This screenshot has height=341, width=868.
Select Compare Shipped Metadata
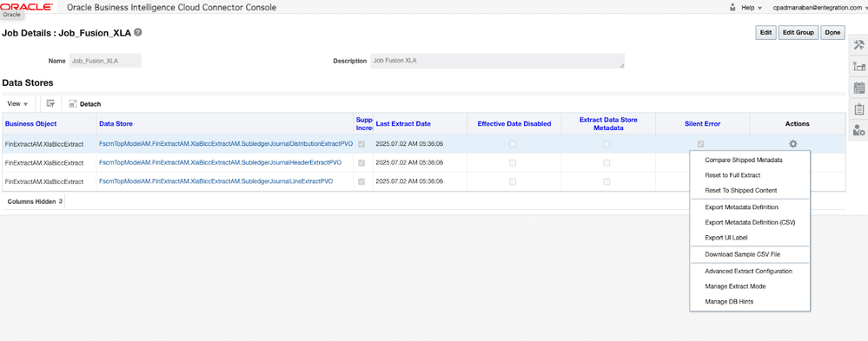[x=744, y=161]
